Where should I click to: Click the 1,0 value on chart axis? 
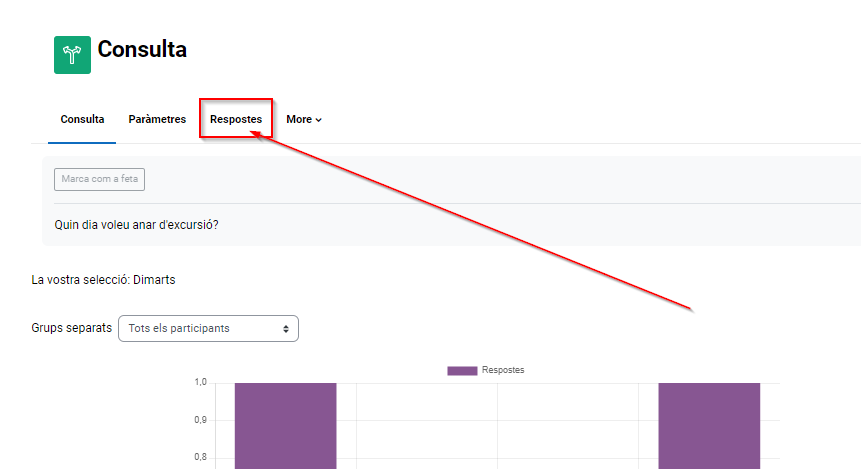200,382
